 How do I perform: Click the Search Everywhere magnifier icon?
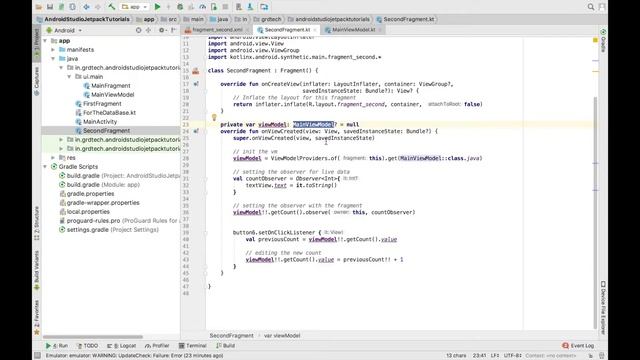point(591,7)
